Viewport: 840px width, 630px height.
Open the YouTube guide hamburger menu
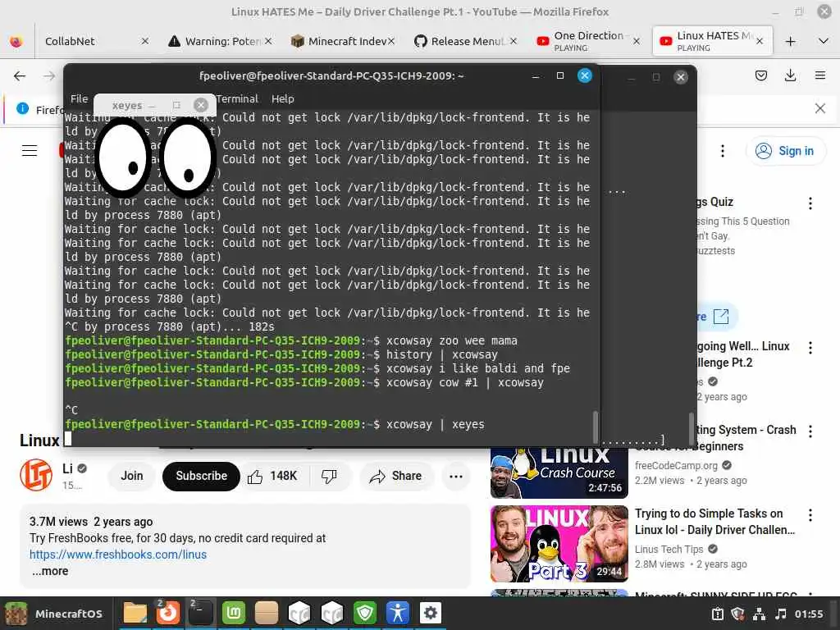click(x=30, y=151)
